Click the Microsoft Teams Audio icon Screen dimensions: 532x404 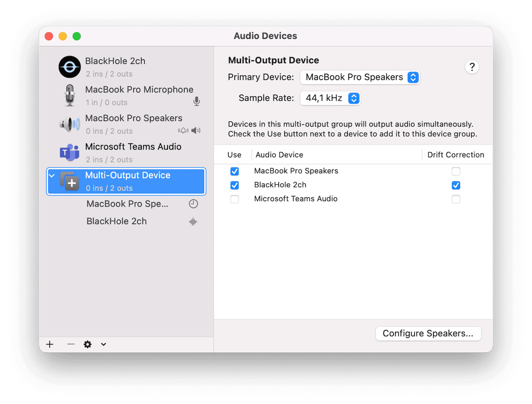pyautogui.click(x=70, y=153)
